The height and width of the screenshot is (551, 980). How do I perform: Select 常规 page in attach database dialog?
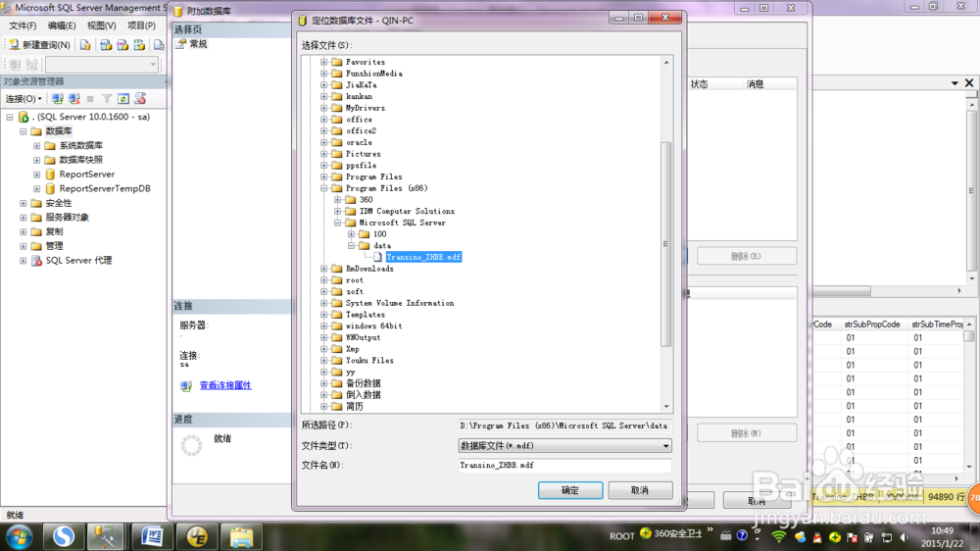tap(198, 44)
